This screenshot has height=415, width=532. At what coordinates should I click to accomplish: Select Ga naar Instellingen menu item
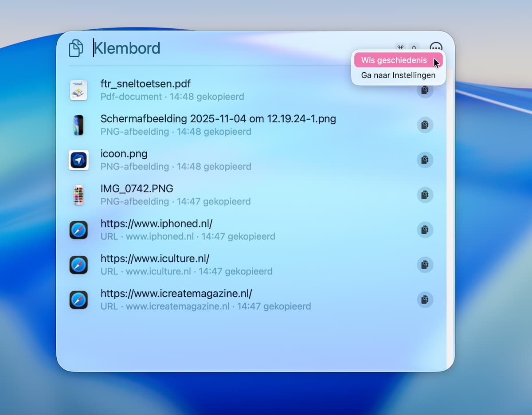pos(398,75)
